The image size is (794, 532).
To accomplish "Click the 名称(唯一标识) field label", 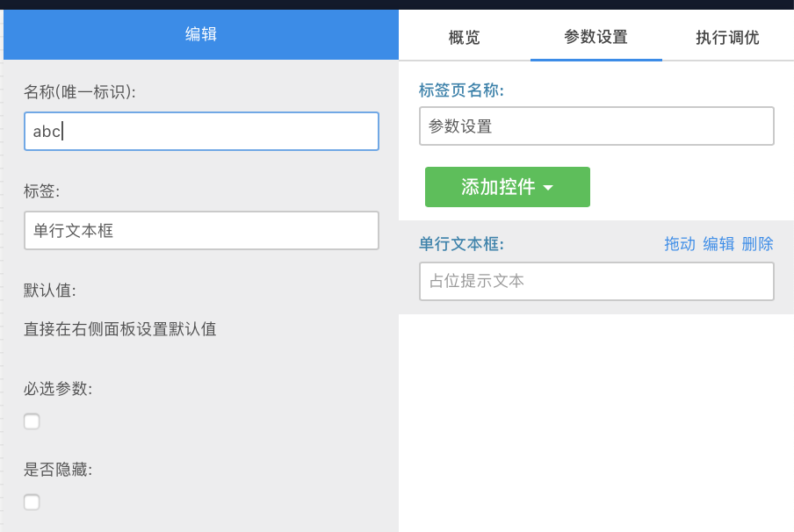I will [80, 91].
